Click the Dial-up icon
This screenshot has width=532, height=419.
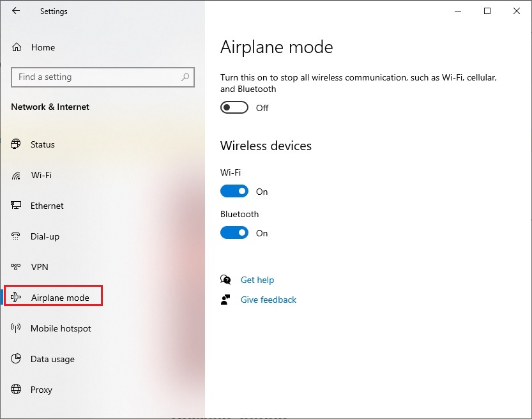[x=17, y=236]
